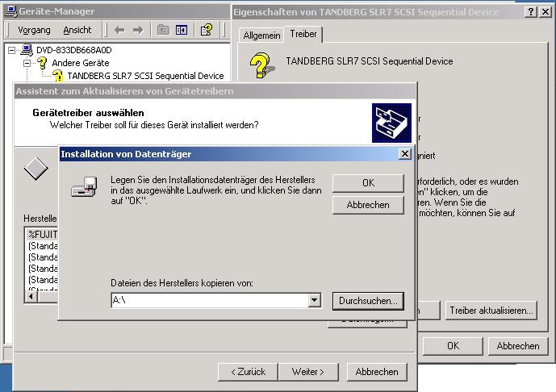Click the TANDBERG SLR7 tree device icon
Image resolution: width=556 pixels, height=392 pixels.
click(58, 76)
